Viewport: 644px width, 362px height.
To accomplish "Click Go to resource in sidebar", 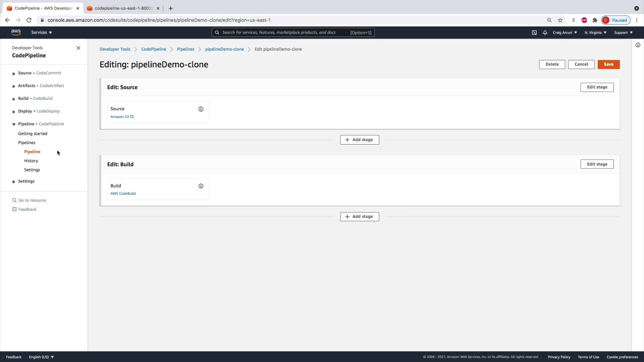I will [x=29, y=200].
